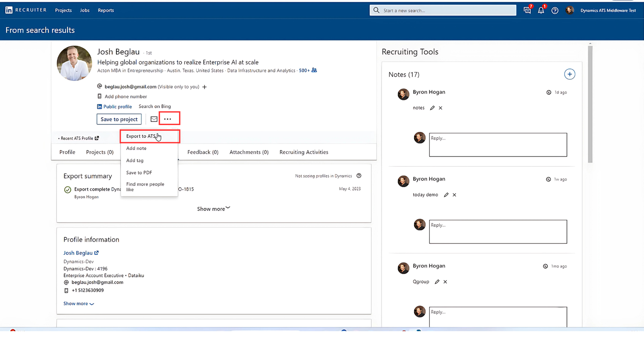This screenshot has height=362, width=644.
Task: Open the user avatar in the top bar
Action: click(570, 10)
